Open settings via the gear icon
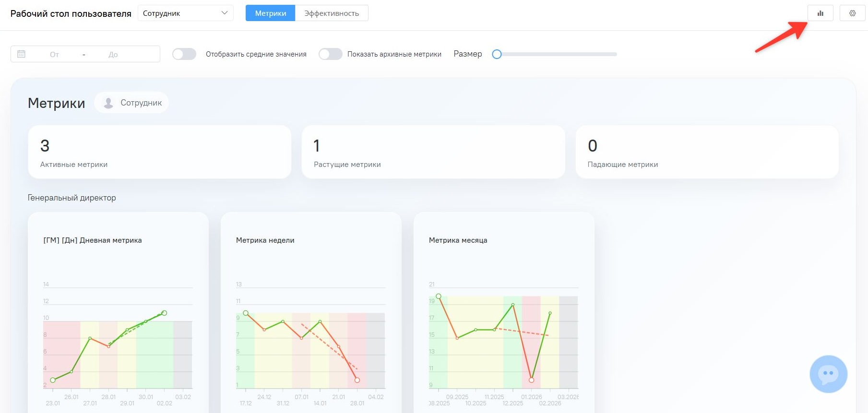The image size is (868, 413). pos(852,13)
